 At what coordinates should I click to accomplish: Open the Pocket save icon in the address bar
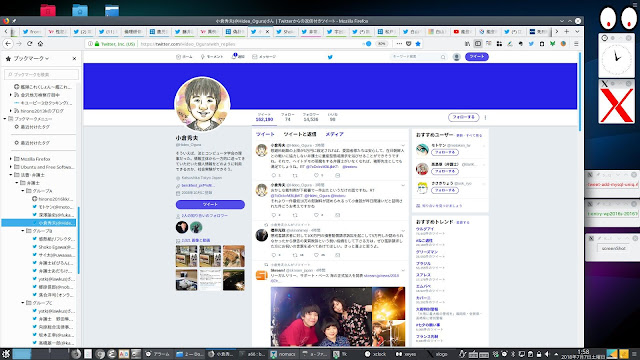point(409,44)
